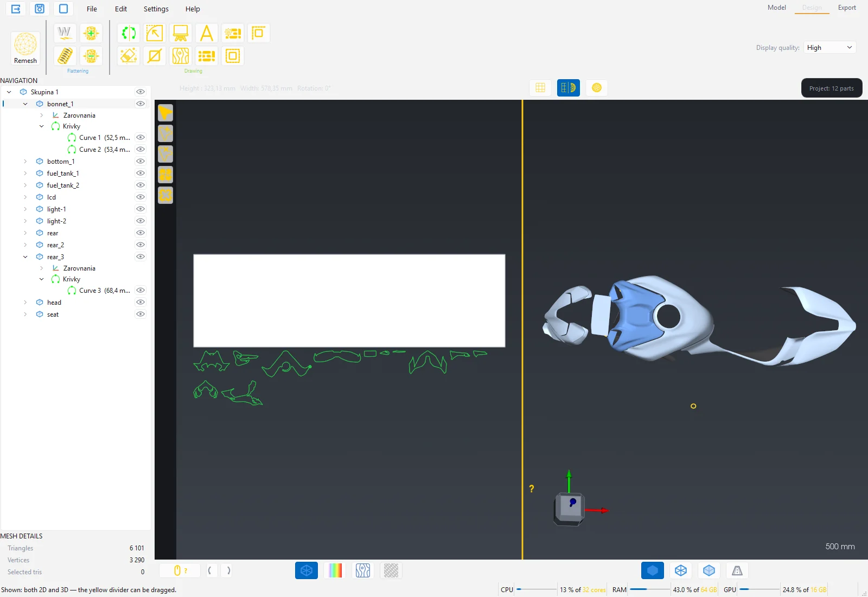This screenshot has width=868, height=597.
Task: Click the solid blue shading cube icon
Action: click(x=653, y=570)
